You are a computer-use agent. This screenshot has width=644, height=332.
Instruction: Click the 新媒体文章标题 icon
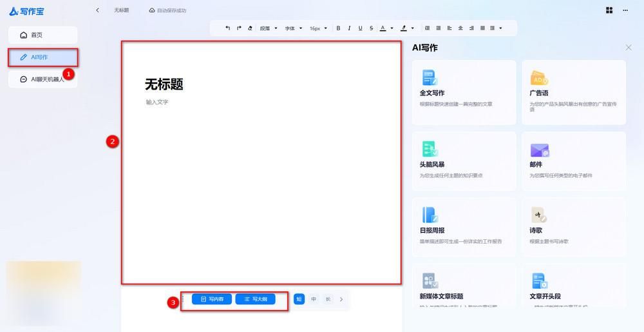click(x=430, y=281)
